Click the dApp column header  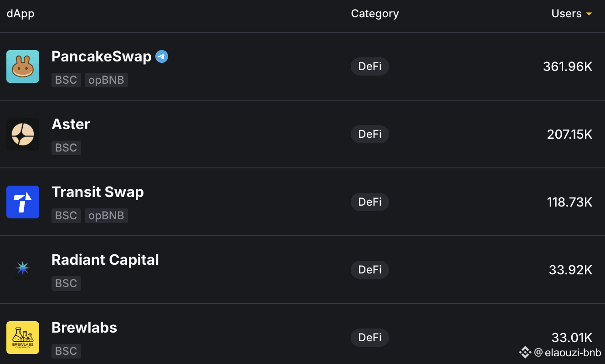[21, 14]
